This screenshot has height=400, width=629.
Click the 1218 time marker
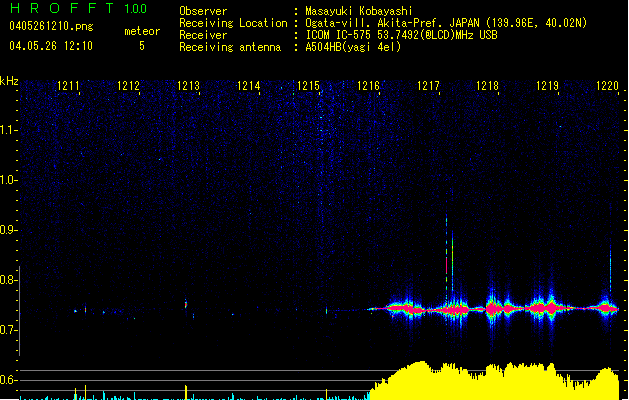tap(487, 86)
